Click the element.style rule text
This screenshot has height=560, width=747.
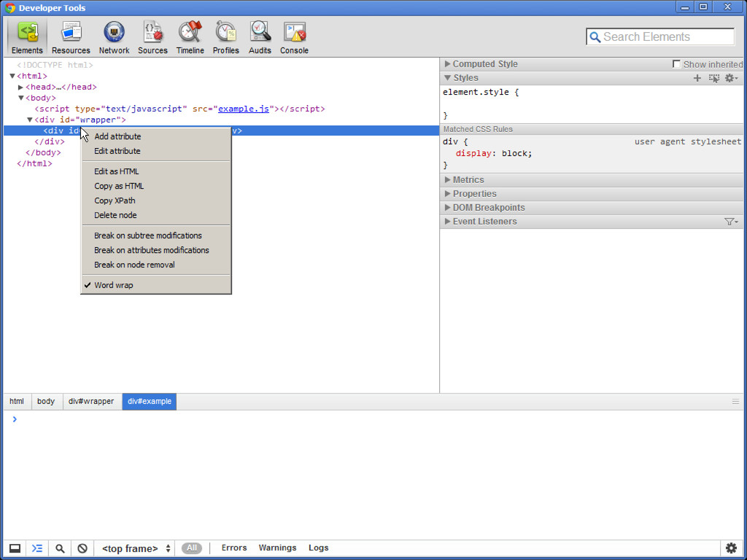point(481,93)
